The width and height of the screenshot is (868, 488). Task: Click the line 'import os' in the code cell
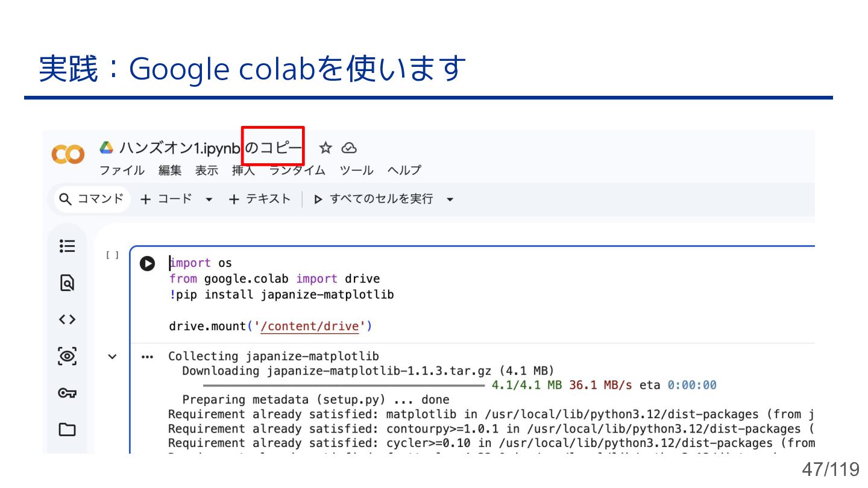pos(201,263)
